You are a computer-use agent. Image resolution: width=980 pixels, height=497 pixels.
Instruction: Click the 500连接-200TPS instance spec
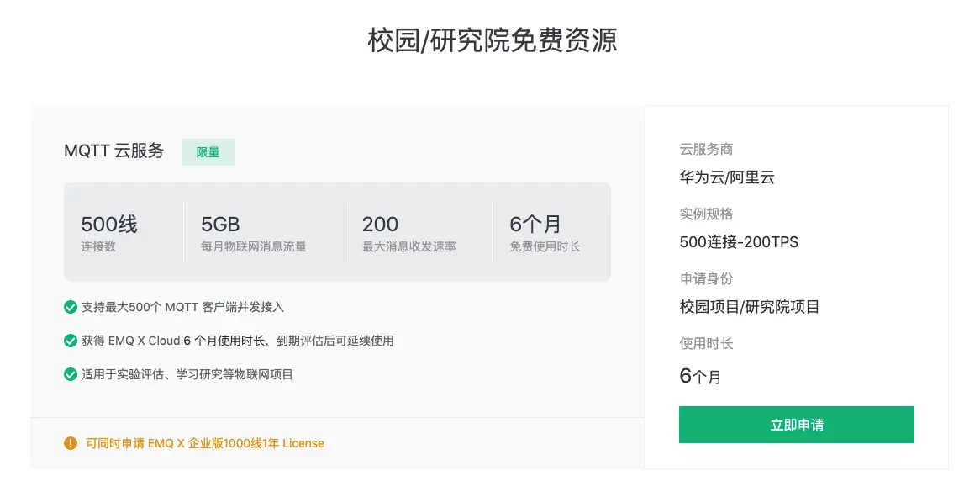[739, 242]
